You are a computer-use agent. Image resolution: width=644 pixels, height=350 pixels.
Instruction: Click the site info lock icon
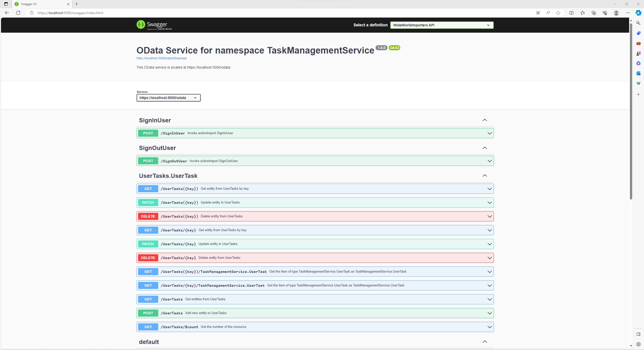coord(32,13)
